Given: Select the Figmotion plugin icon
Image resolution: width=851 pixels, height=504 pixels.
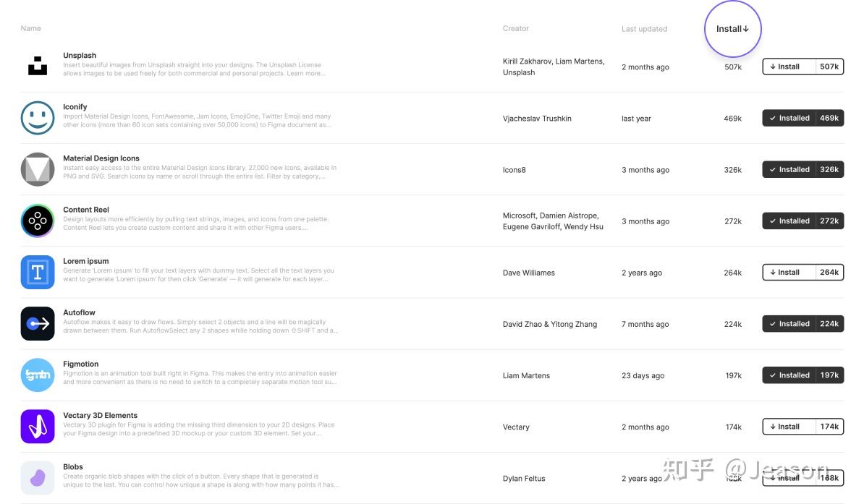Looking at the screenshot, I should pyautogui.click(x=38, y=375).
